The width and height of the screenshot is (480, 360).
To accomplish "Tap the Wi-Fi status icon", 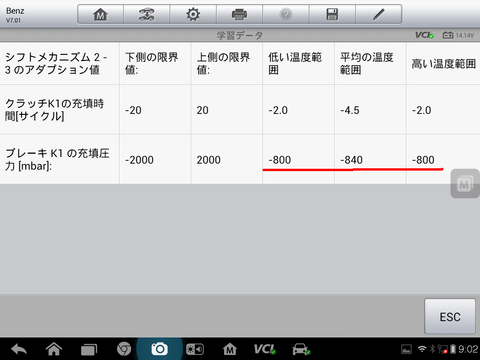I will pyautogui.click(x=422, y=349).
